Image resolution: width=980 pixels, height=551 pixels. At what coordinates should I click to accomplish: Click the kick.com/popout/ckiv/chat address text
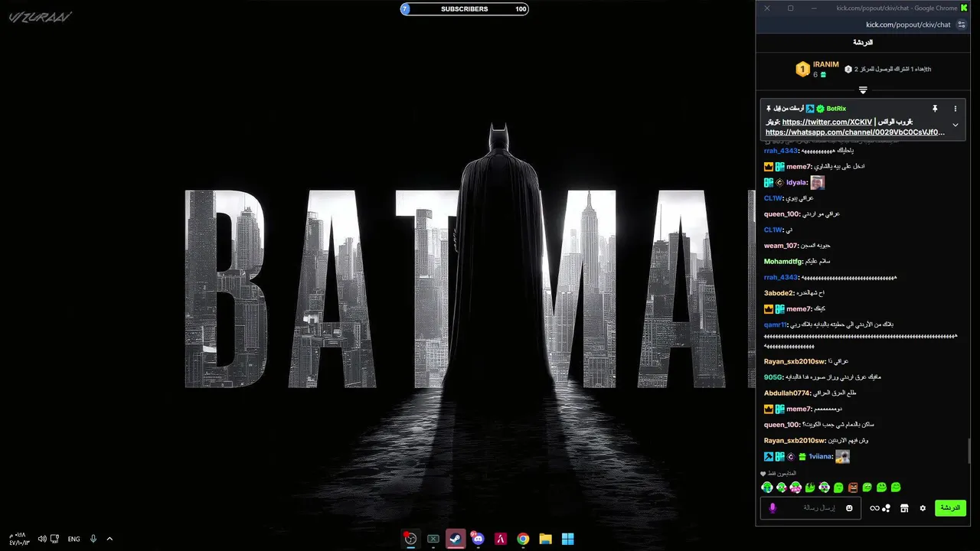(x=908, y=24)
